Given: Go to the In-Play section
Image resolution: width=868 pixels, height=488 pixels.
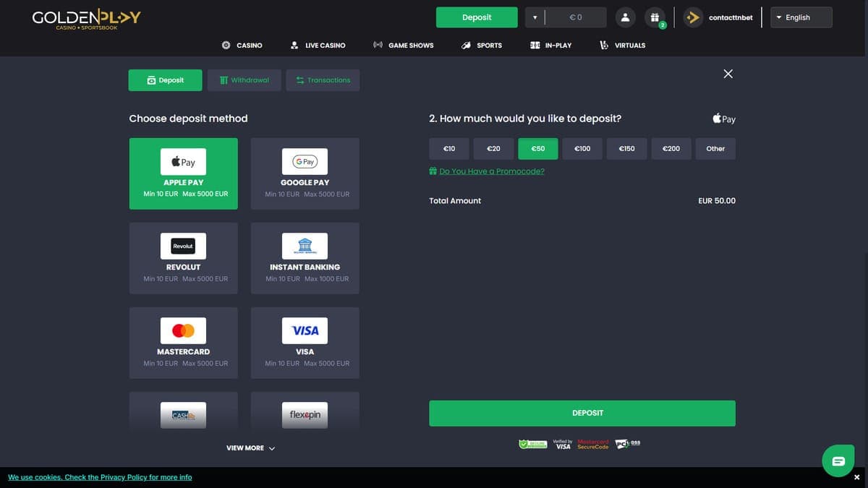Looking at the screenshot, I should click(550, 45).
